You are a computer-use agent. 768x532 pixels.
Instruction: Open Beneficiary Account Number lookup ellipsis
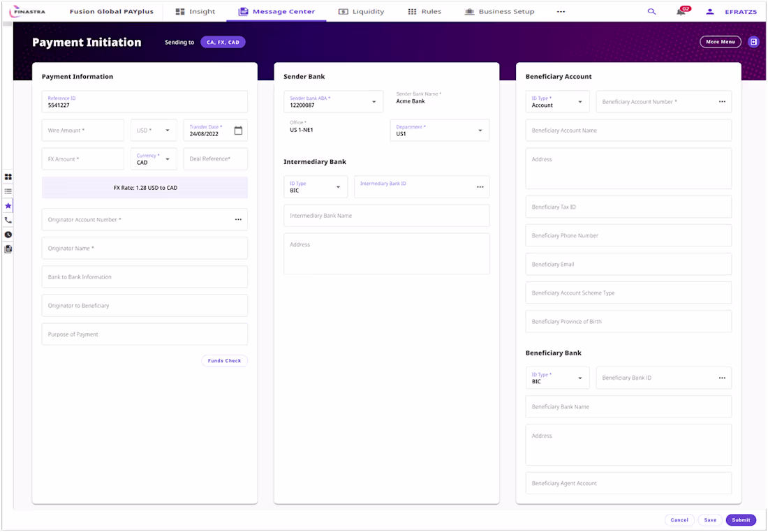pos(721,101)
